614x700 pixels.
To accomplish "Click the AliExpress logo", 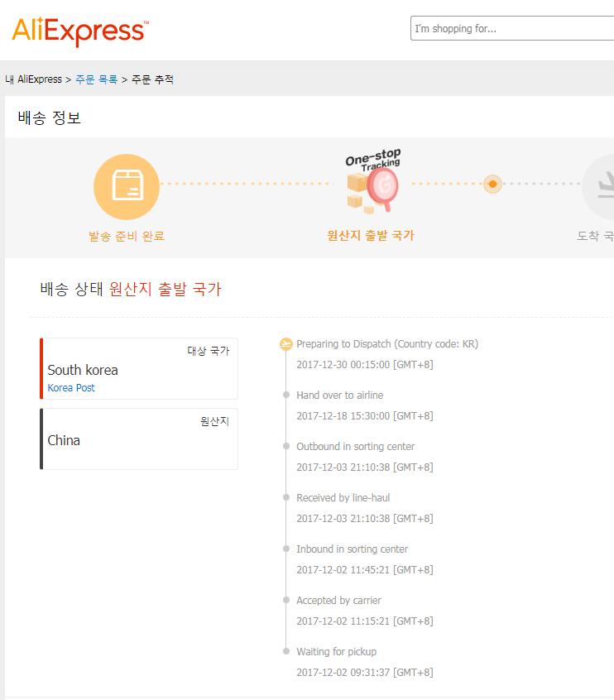I will click(x=79, y=31).
